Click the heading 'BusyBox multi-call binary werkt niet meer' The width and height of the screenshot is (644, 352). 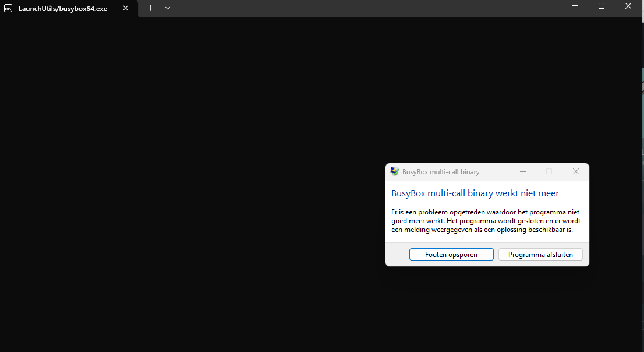coord(475,193)
